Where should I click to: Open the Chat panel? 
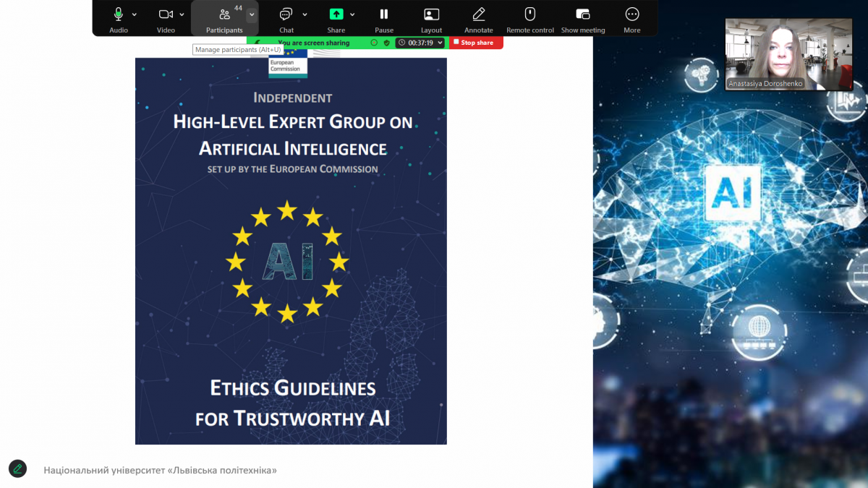point(286,14)
